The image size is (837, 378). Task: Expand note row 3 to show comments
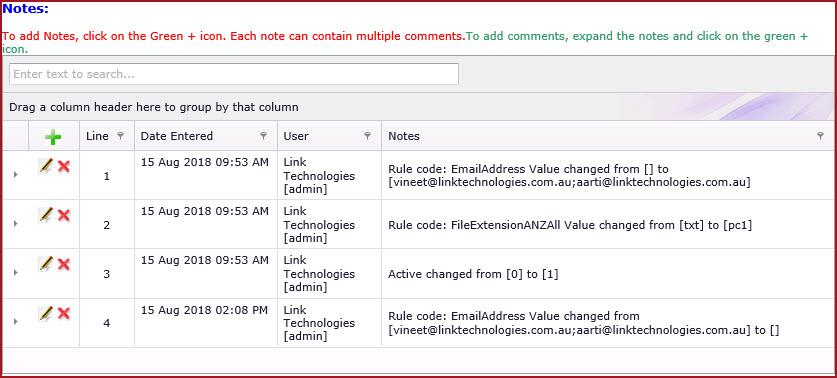[x=15, y=272]
